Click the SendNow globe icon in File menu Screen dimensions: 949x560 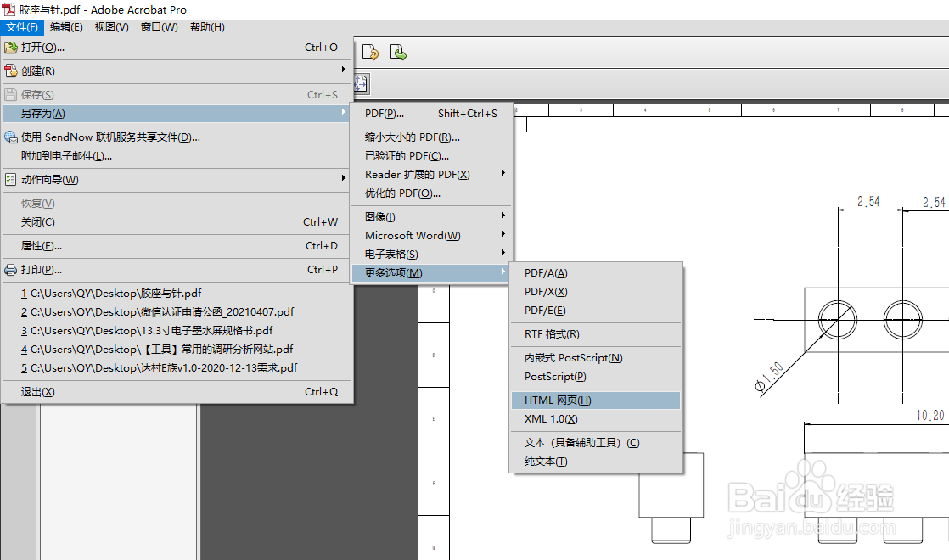point(11,137)
